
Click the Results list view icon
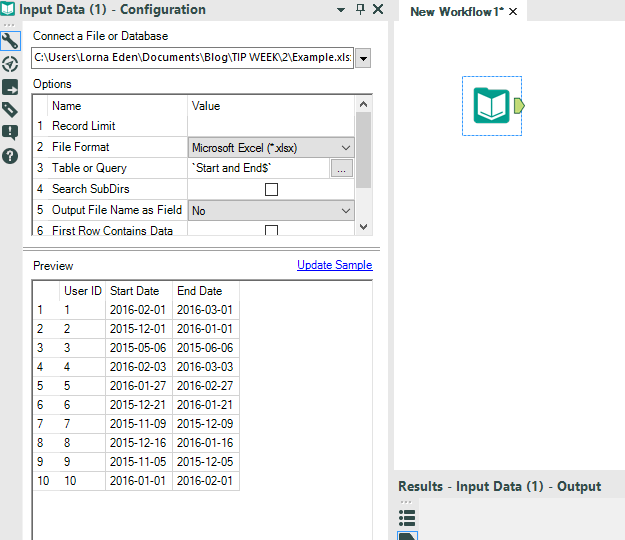[x=407, y=518]
